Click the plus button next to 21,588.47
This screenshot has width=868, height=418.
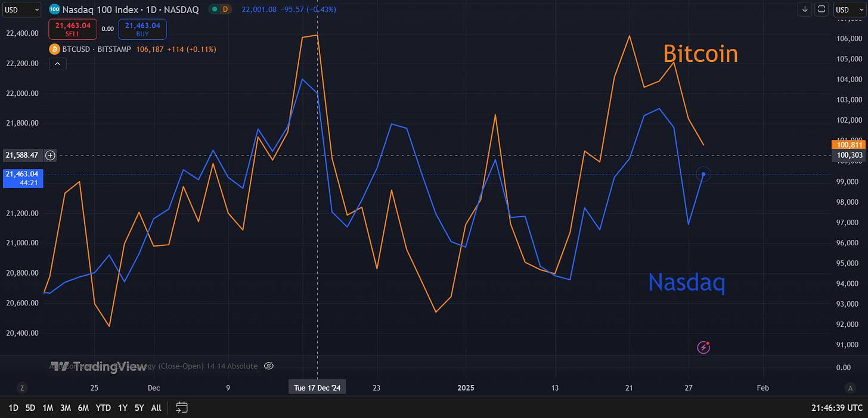(50, 155)
